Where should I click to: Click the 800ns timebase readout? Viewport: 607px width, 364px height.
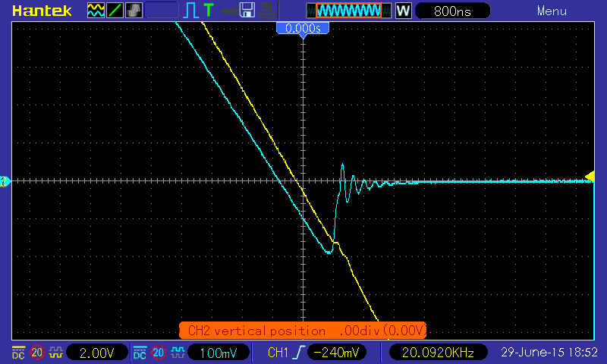click(452, 11)
